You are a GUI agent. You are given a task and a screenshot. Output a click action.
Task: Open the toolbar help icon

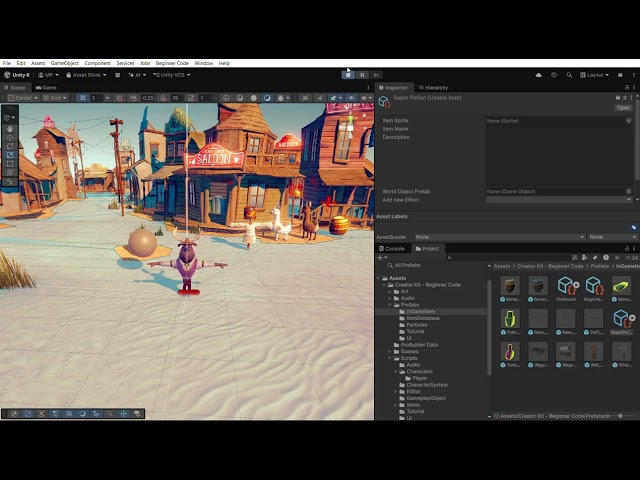pos(620,75)
